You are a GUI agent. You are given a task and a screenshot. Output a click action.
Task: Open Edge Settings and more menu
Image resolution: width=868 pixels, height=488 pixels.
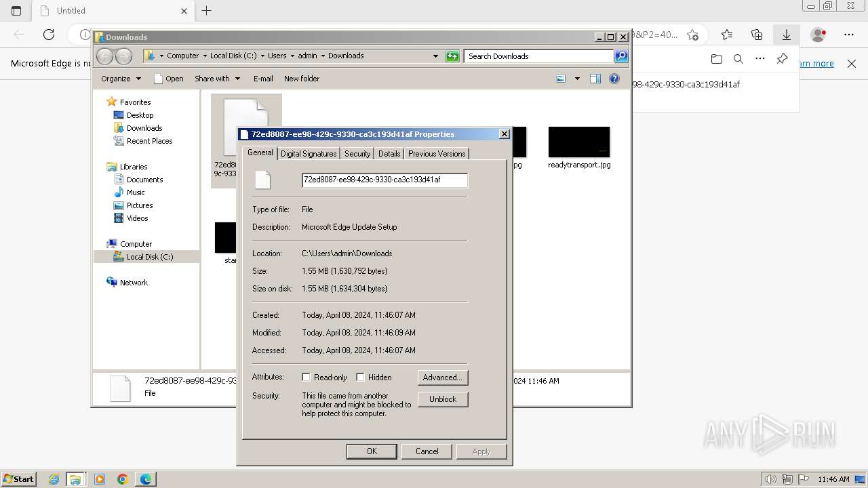coord(849,35)
